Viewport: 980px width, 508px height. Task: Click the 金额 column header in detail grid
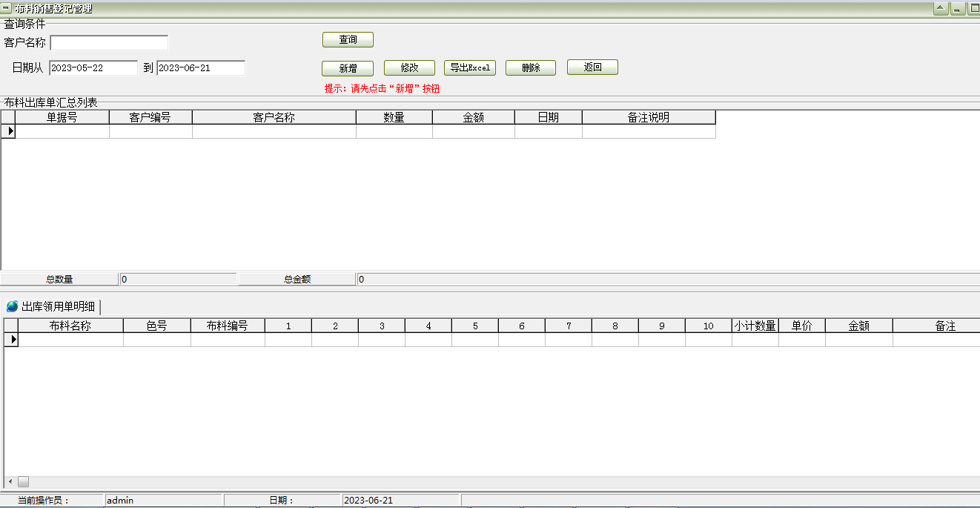[x=859, y=326]
